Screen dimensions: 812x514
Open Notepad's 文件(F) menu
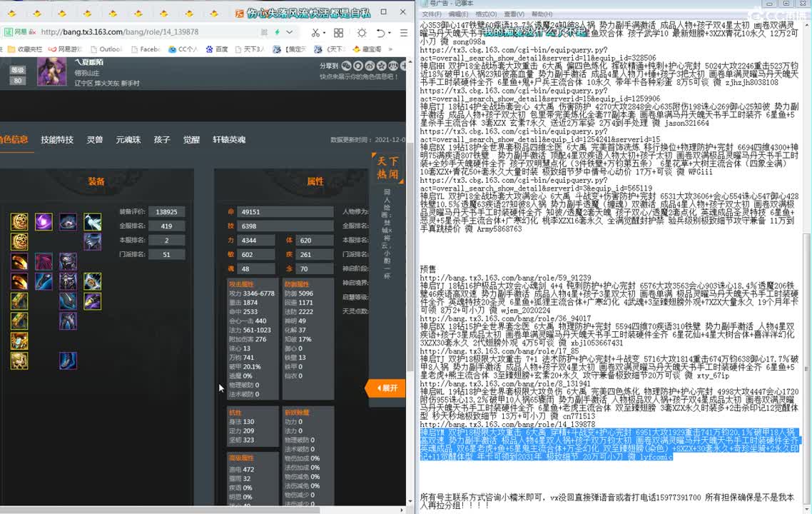click(432, 14)
